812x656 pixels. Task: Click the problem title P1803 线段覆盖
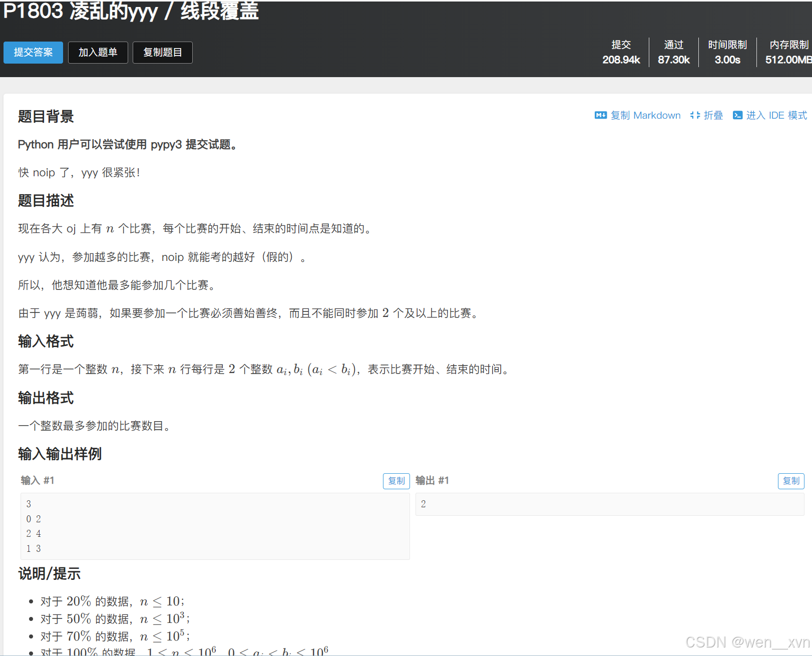[x=130, y=12]
